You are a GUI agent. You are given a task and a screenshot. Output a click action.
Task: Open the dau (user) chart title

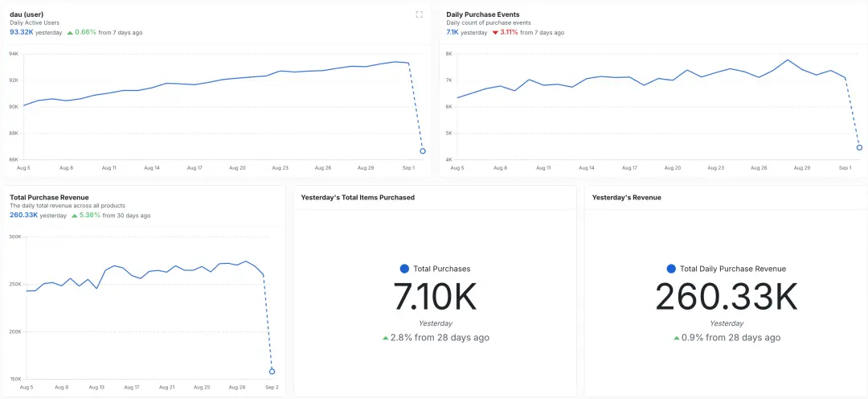tap(27, 14)
